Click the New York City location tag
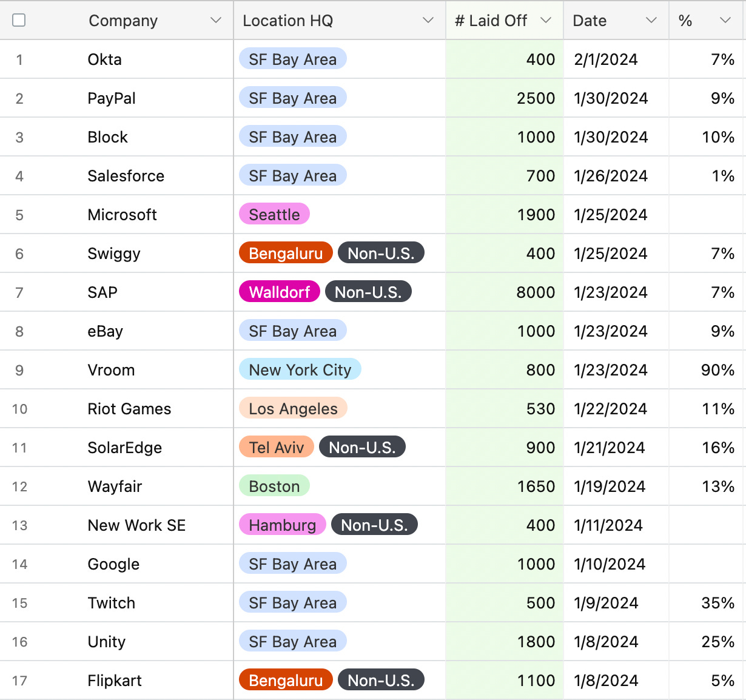The height and width of the screenshot is (700, 746). (x=300, y=369)
